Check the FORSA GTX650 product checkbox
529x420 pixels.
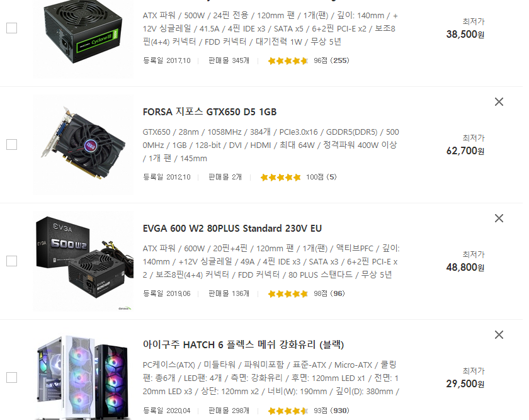12,144
